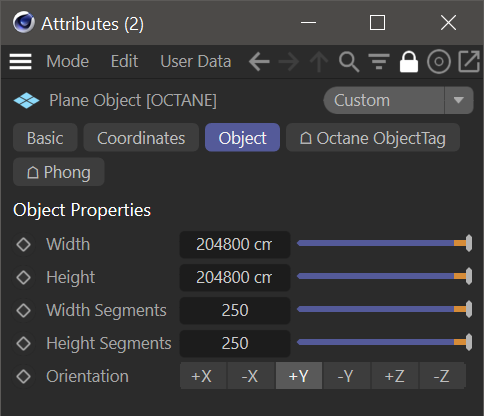Screen dimensions: 484x416
Task: Click the Width Segments value field
Action: coord(235,310)
